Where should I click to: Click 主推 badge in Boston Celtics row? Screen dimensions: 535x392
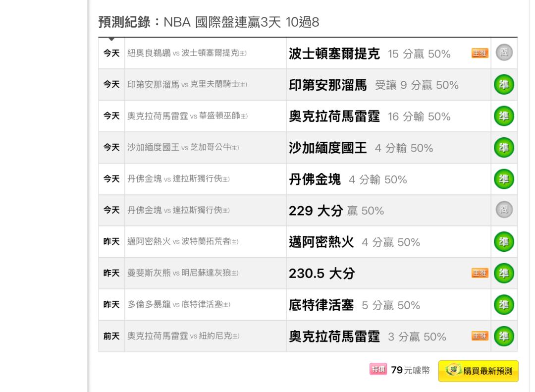click(480, 53)
